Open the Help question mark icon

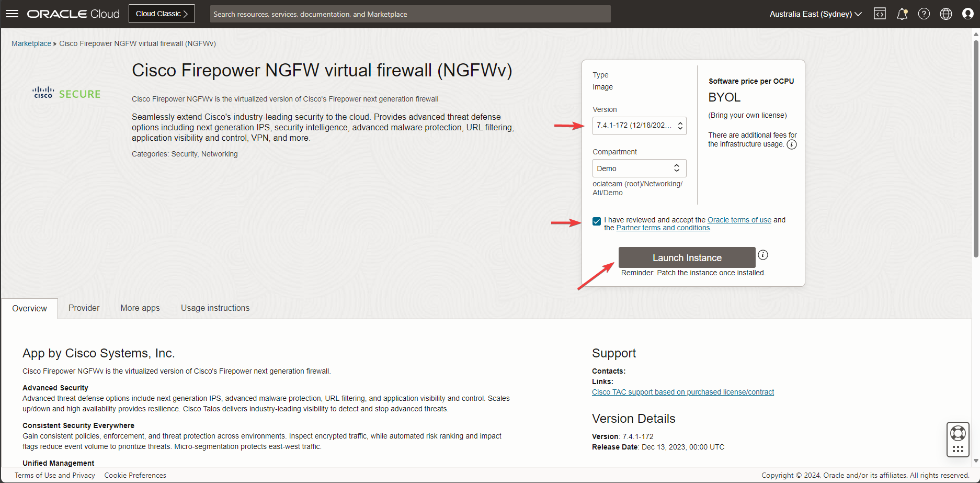(924, 14)
